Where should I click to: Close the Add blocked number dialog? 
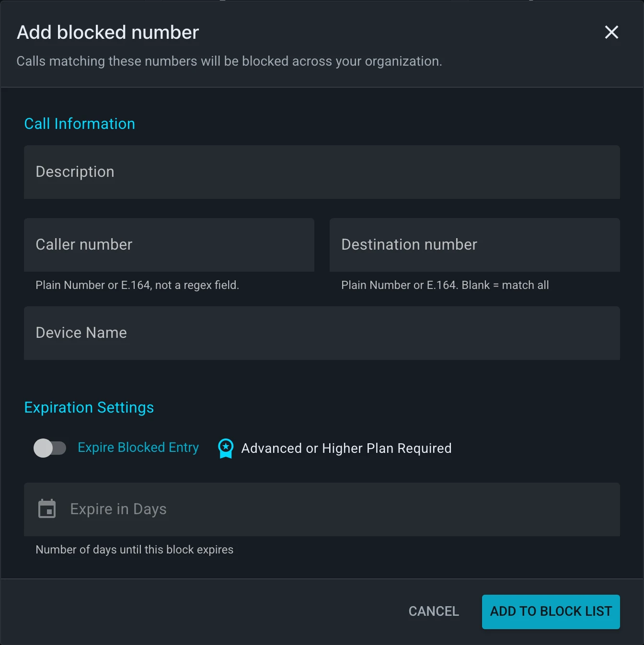coord(611,32)
